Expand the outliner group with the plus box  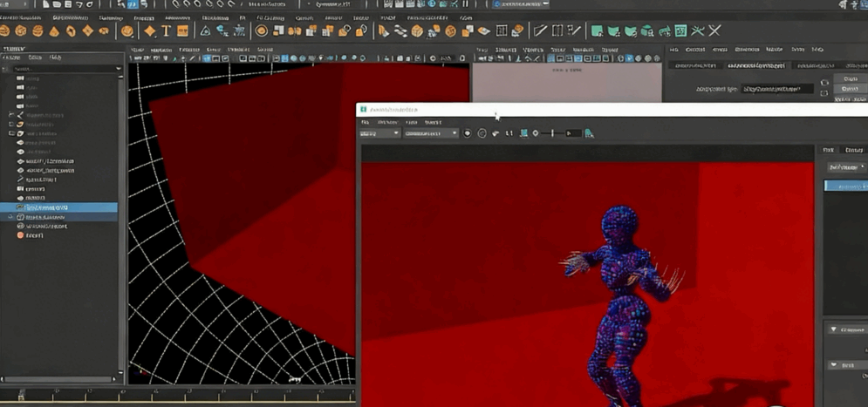pyautogui.click(x=11, y=125)
